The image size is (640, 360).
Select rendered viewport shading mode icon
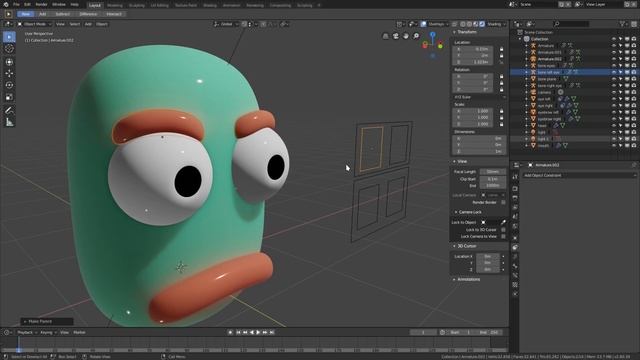tap(482, 24)
